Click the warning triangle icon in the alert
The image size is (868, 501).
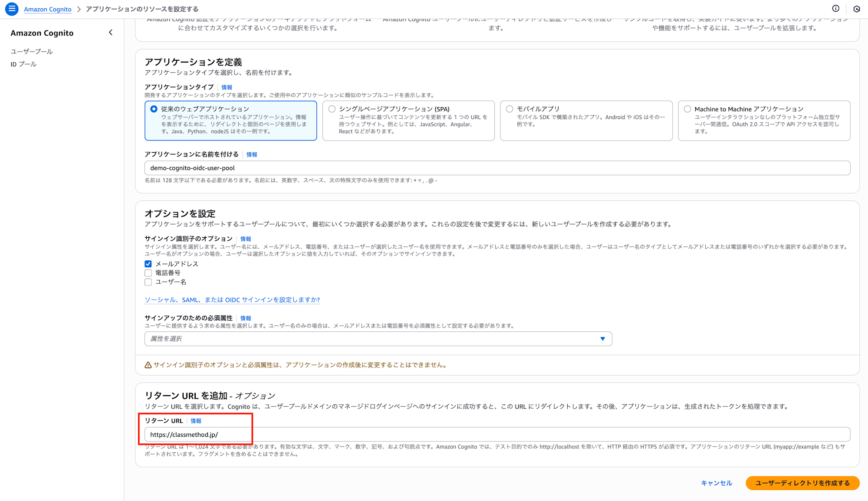[148, 365]
